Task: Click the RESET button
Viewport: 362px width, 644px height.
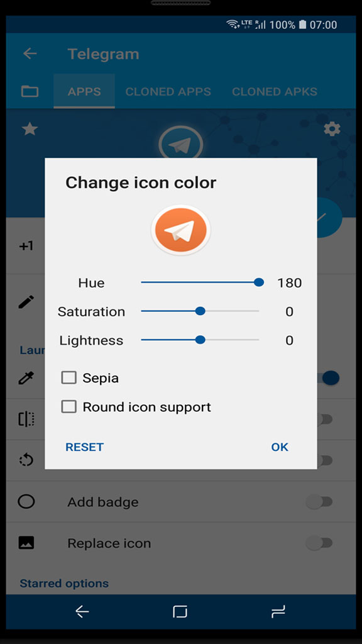Action: tap(85, 447)
